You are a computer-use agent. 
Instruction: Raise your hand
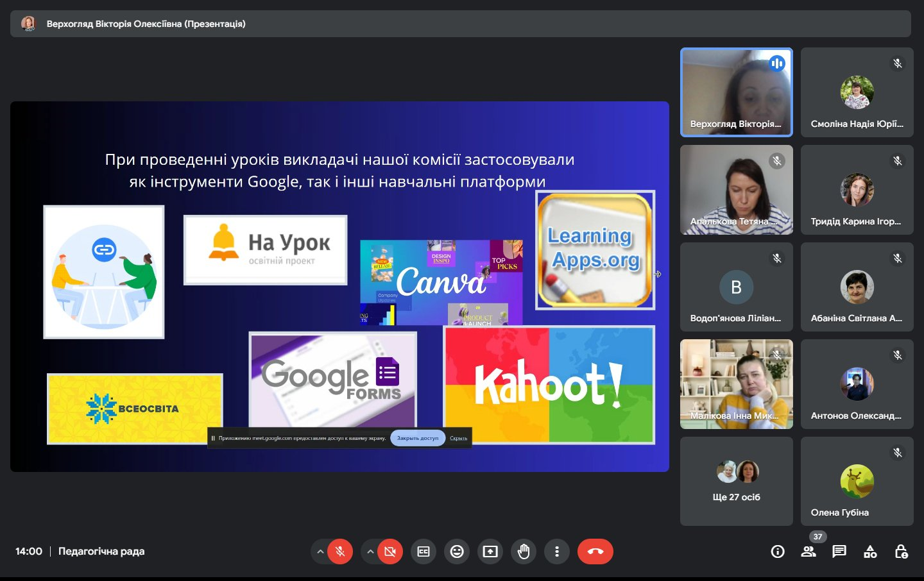(524, 552)
